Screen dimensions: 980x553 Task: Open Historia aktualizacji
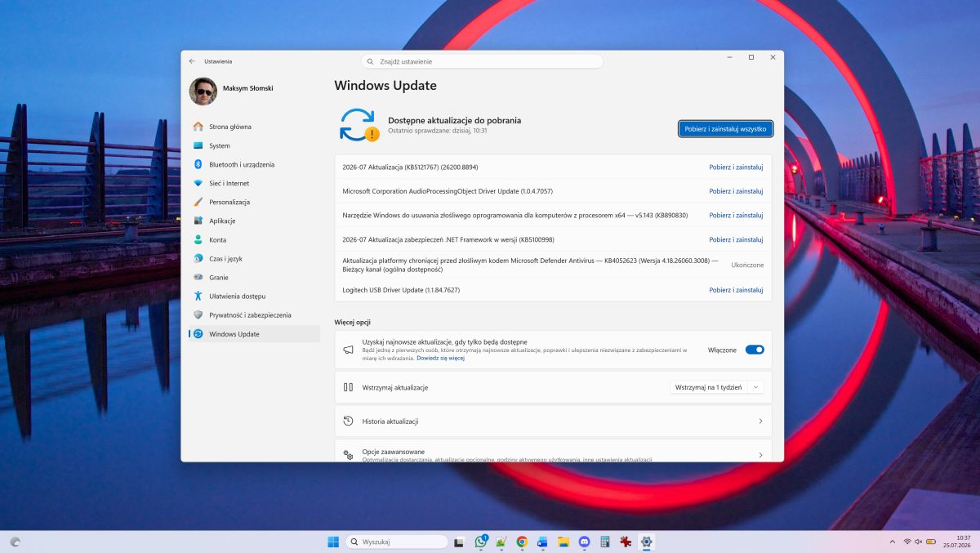tap(553, 421)
